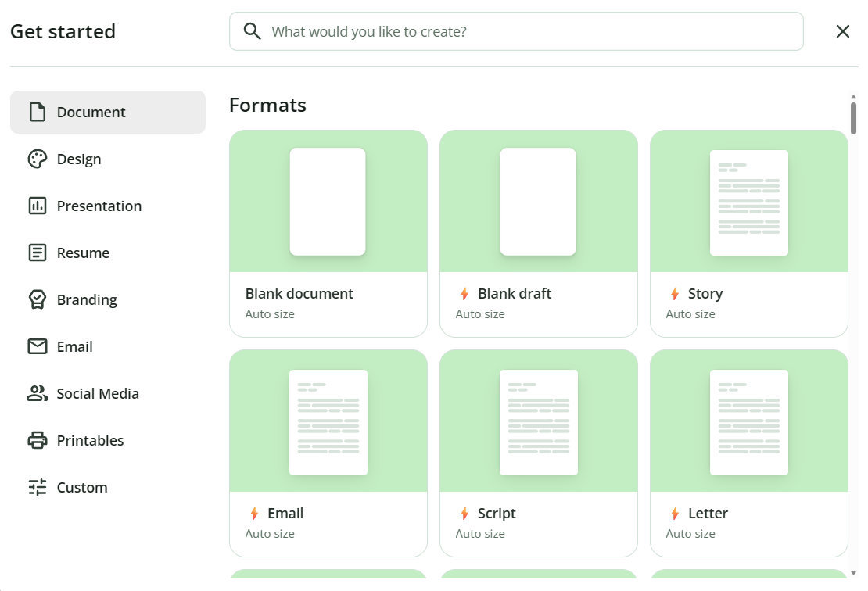The image size is (868, 591).
Task: Click the scrollbar up arrow
Action: click(x=854, y=97)
